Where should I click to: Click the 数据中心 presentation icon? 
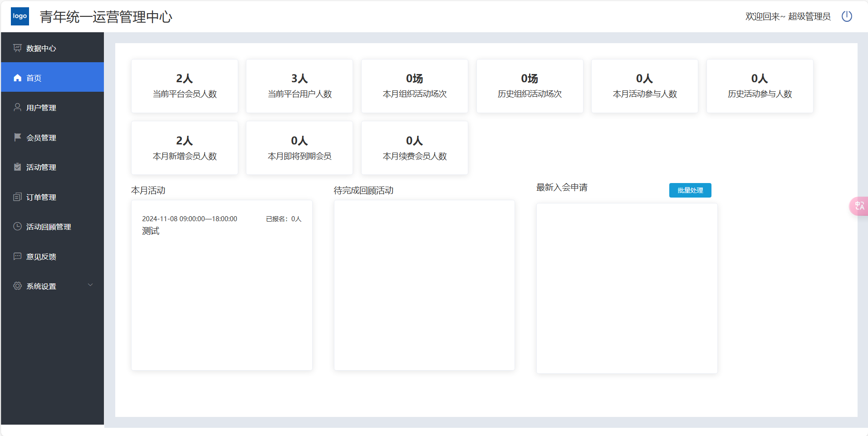pos(17,48)
